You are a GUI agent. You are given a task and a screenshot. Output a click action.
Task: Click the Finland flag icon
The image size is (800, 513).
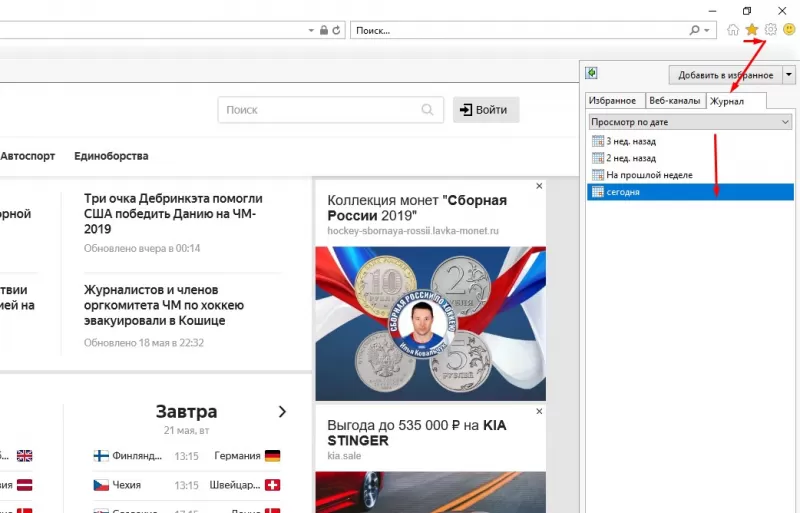tap(101, 456)
